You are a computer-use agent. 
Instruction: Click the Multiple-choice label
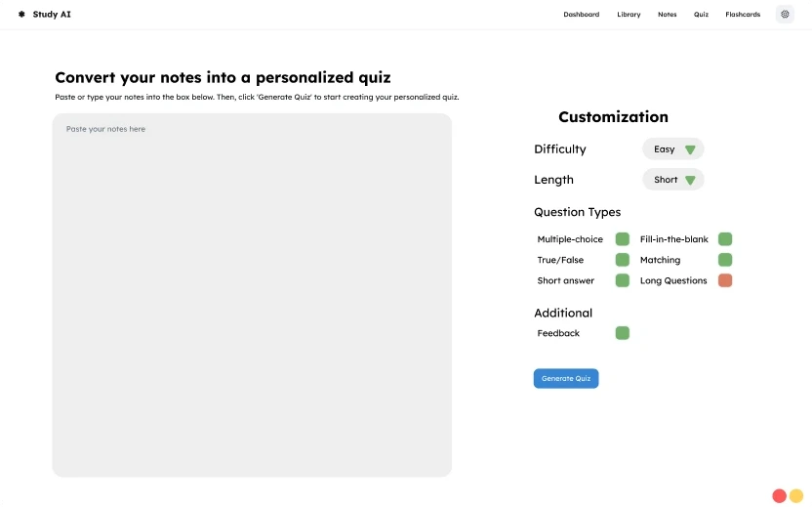coord(570,239)
